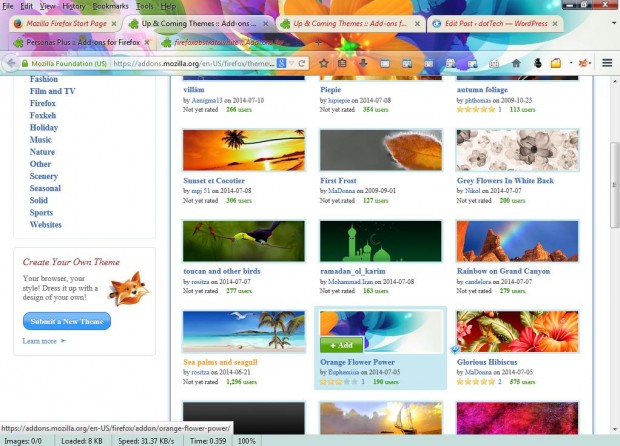Open the First Frost theme title
This screenshot has height=446, width=620.
coord(338,181)
